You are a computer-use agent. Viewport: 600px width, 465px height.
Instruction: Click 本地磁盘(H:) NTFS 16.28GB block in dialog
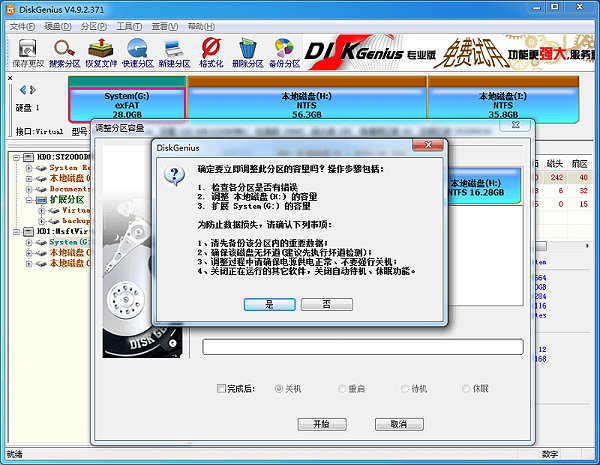484,186
